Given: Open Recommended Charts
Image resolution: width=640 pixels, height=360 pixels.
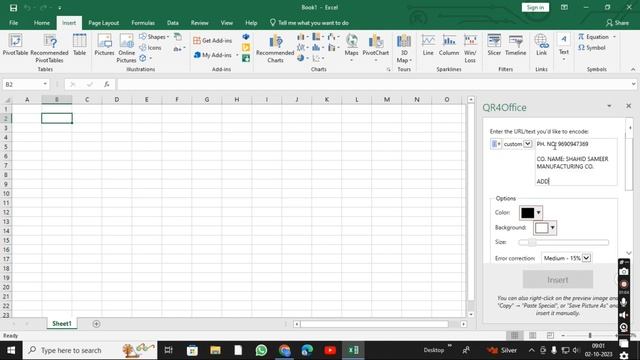Looking at the screenshot, I should tap(275, 48).
